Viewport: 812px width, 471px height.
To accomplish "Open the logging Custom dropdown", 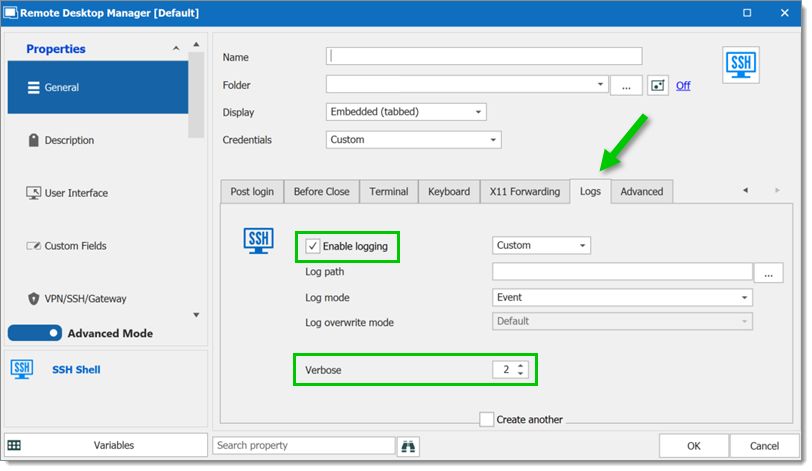I will coord(541,245).
